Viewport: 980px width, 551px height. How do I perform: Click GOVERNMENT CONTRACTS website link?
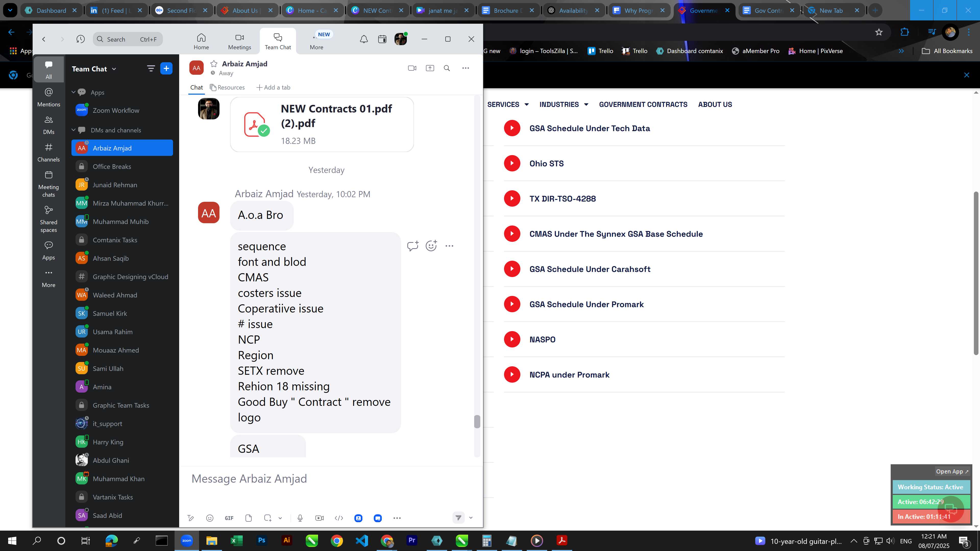(643, 104)
